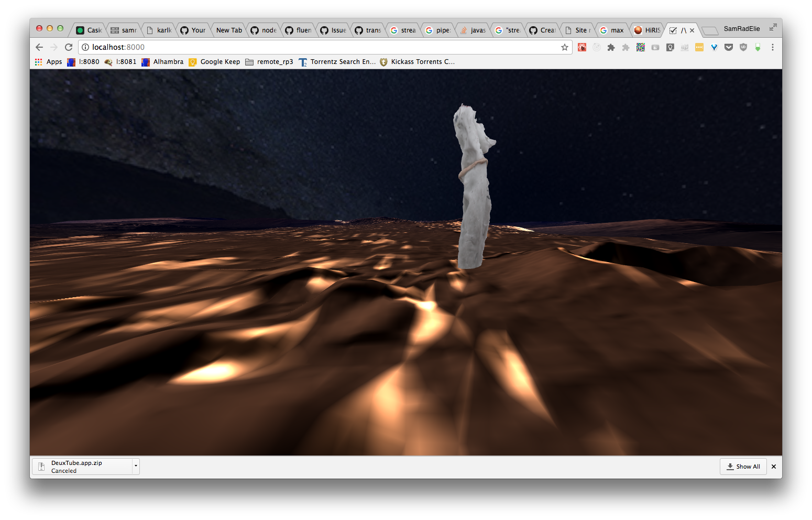Screen dimensions: 812x520
Task: Open the Chrome three-dot menu
Action: (773, 47)
